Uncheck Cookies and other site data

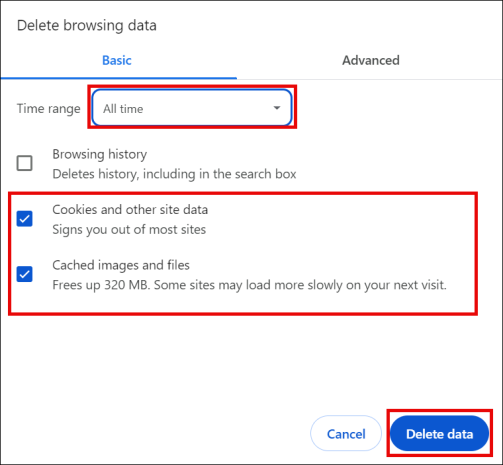25,219
